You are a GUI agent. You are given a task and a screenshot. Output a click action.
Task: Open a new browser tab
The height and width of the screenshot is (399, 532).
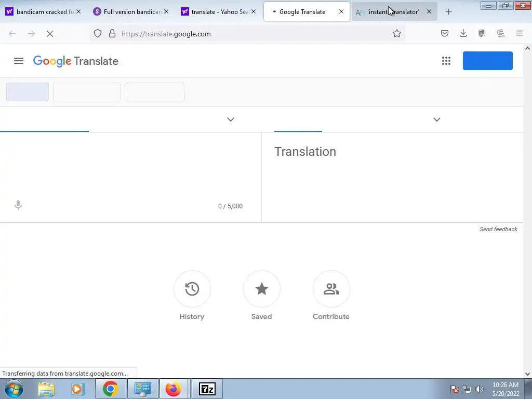[448, 12]
